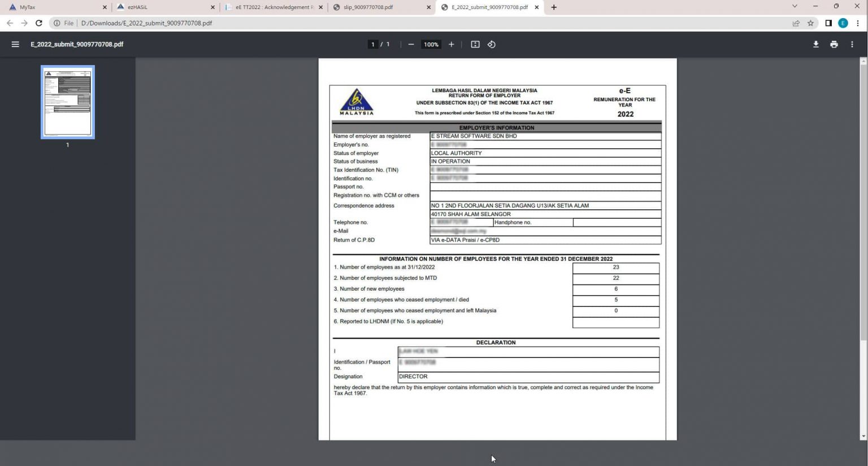The height and width of the screenshot is (466, 868).
Task: Bookmark this page with the star icon
Action: pos(811,23)
